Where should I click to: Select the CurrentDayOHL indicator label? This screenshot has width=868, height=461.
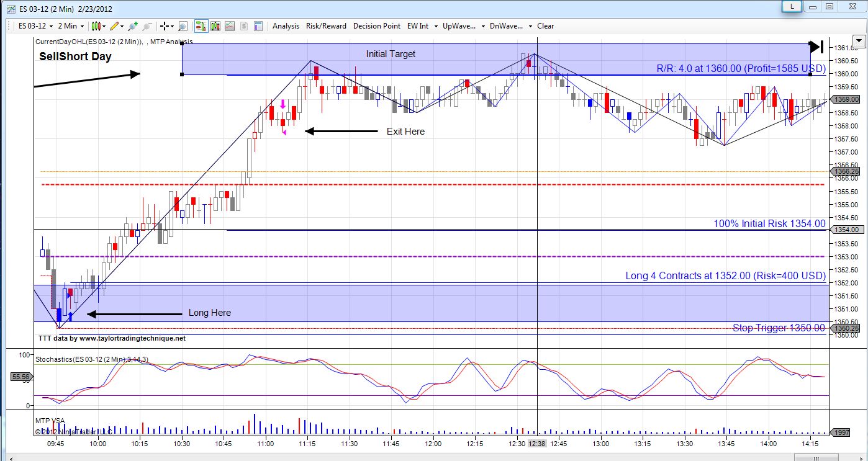click(x=114, y=42)
